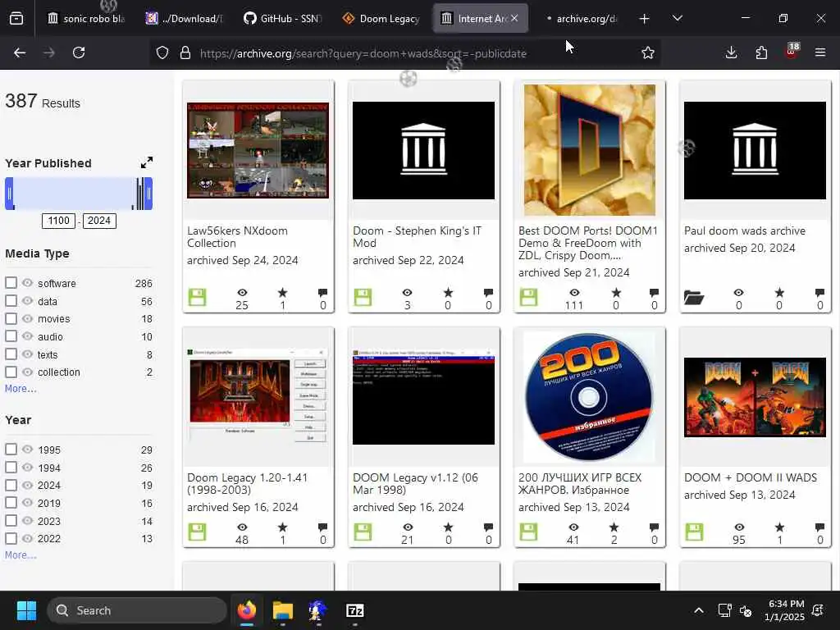Open a new tab with the plus icon
This screenshot has height=630, width=840.
(644, 19)
